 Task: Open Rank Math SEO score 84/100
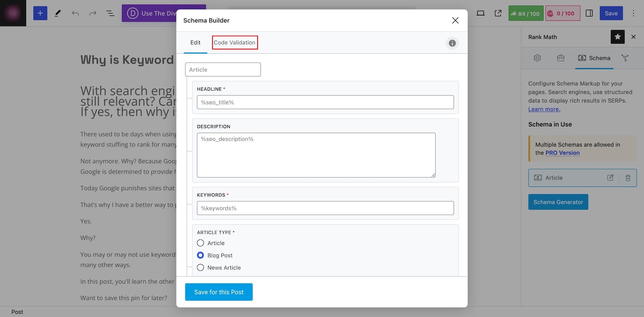click(x=526, y=13)
